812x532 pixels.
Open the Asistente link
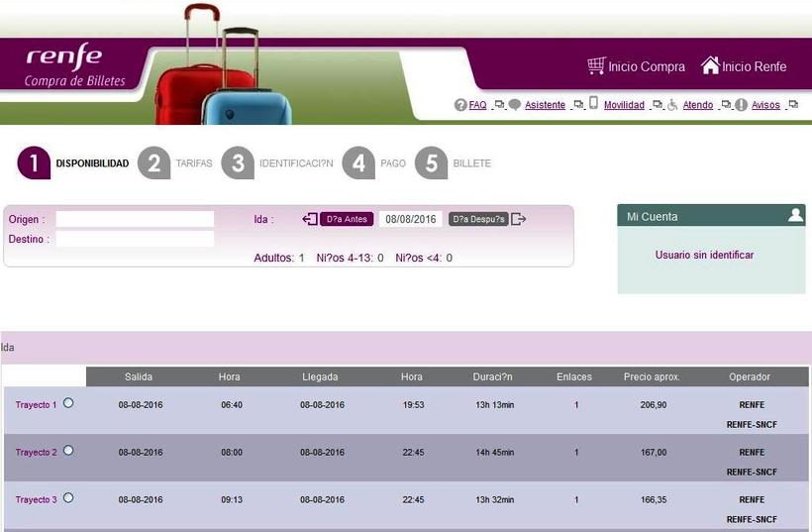click(x=545, y=105)
